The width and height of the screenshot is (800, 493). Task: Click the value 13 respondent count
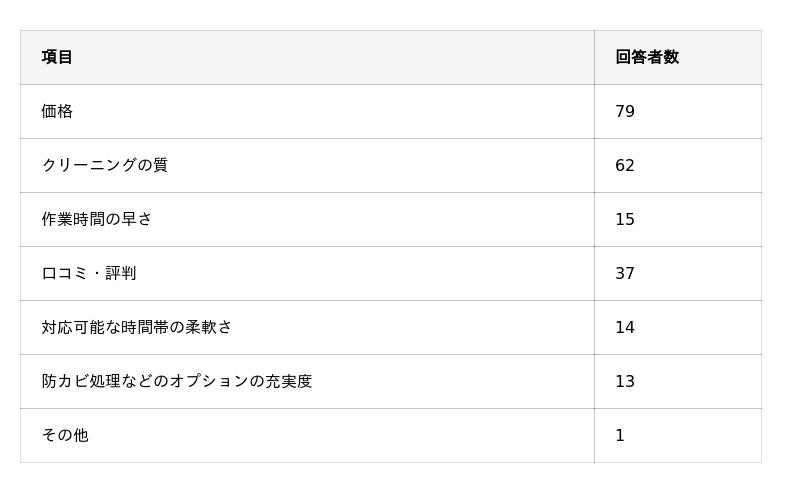click(625, 381)
